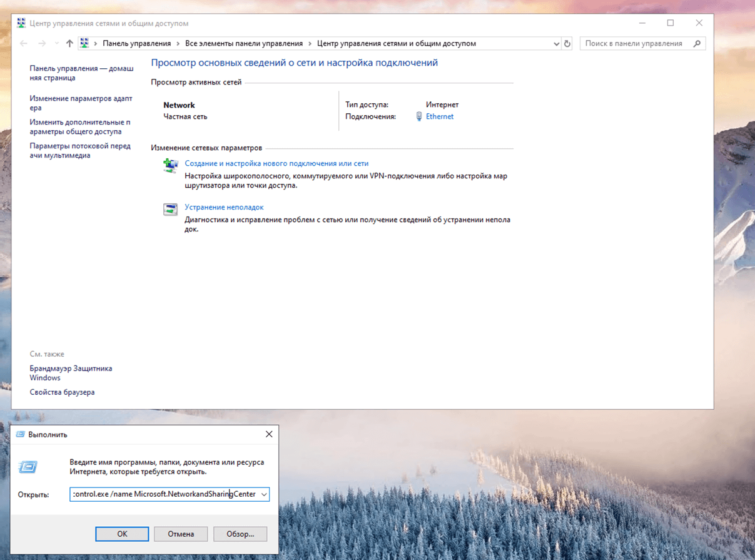
Task: Click Все элементы панели управления breadcrumb
Action: click(244, 44)
